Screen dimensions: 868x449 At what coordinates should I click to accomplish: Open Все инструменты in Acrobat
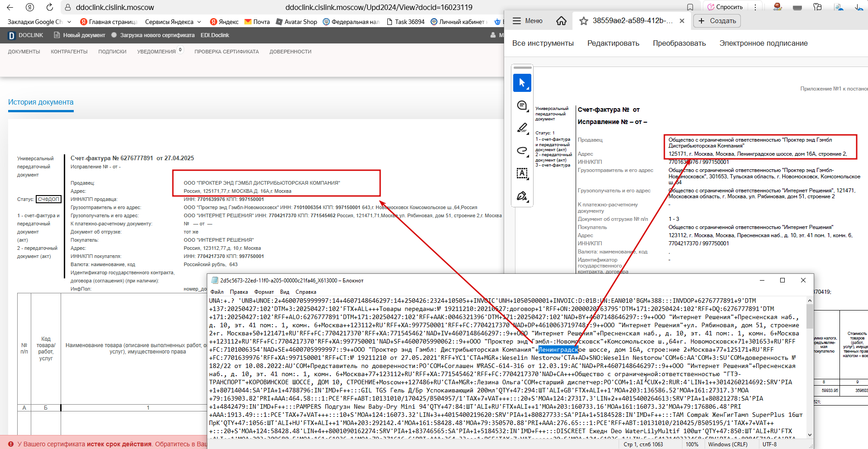tap(543, 43)
